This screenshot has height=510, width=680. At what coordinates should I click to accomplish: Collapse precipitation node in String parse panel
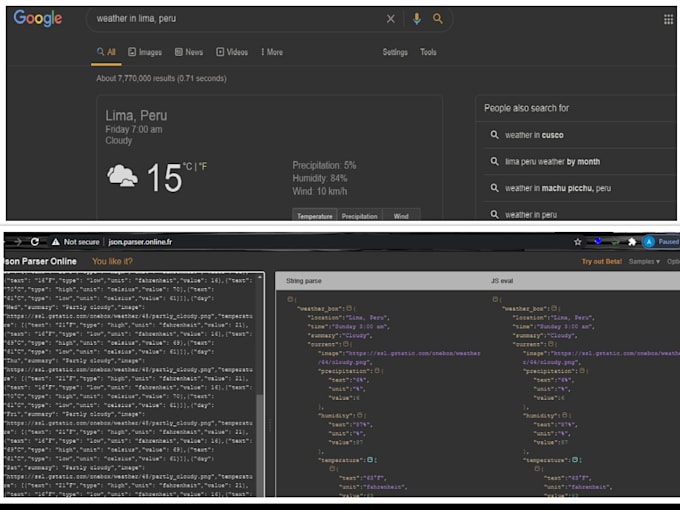pyautogui.click(x=377, y=371)
